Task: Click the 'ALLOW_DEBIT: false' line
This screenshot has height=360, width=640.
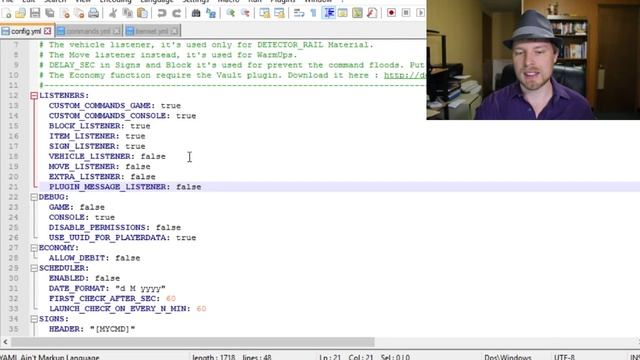Action: coord(94,258)
